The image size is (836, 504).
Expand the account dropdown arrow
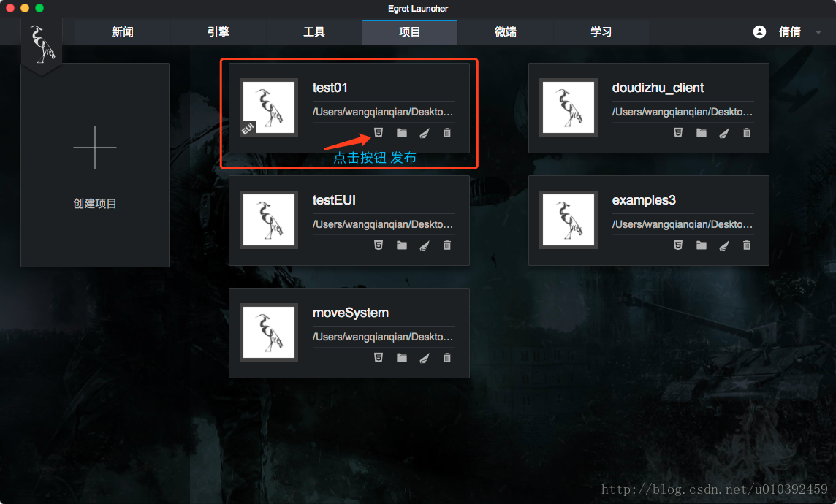[818, 32]
